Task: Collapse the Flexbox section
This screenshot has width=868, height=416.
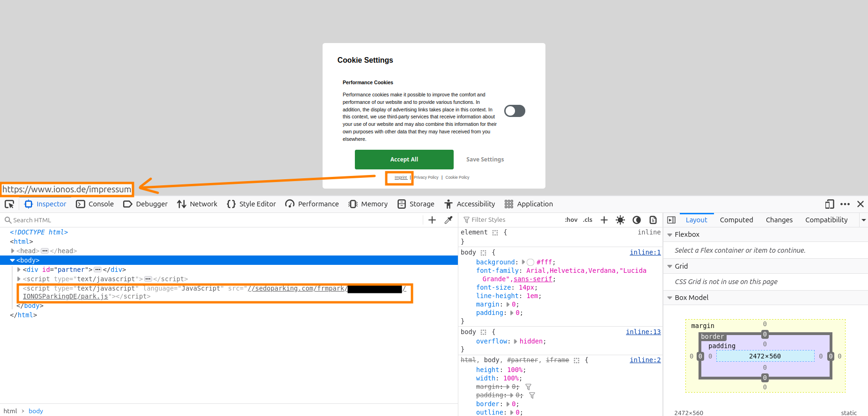Action: coord(670,234)
